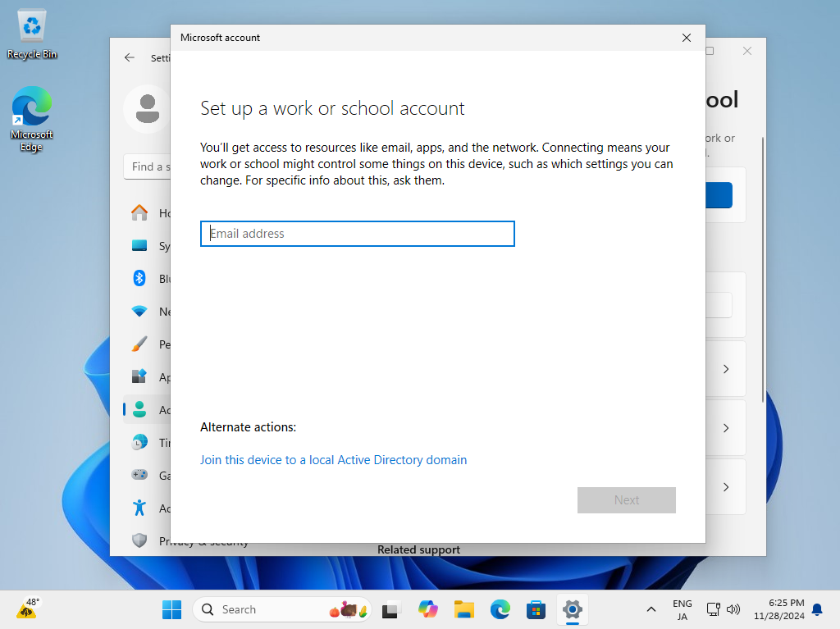Open the Bluetooth icon in the sidebar
The image size is (840, 629).
139,279
